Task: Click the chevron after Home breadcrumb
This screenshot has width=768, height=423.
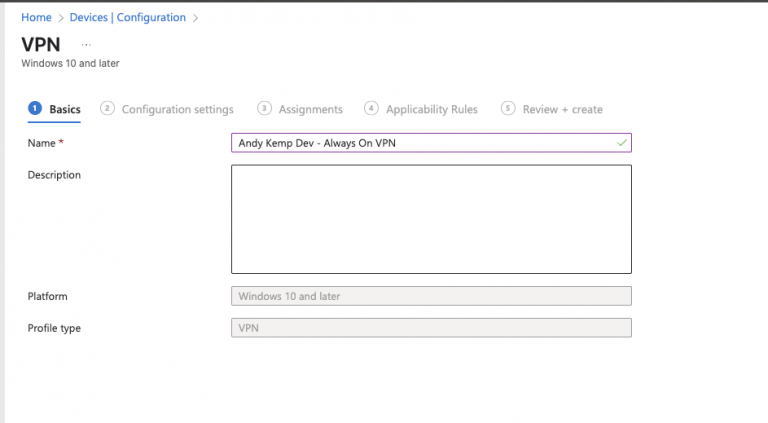Action: tap(59, 17)
